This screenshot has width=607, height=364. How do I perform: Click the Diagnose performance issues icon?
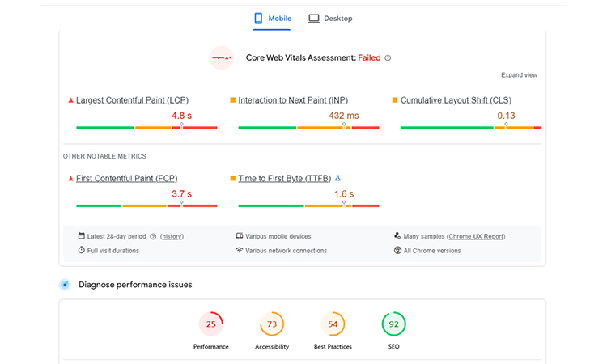[x=65, y=285]
